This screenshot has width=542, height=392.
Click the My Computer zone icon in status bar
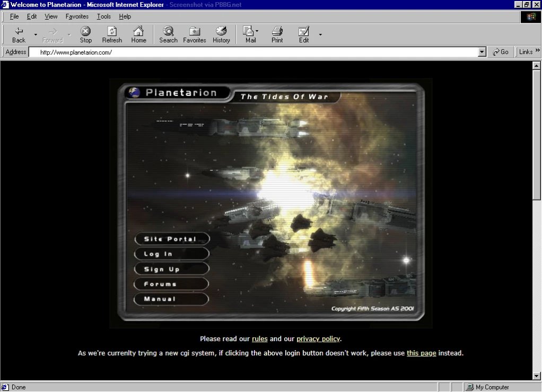pos(469,387)
